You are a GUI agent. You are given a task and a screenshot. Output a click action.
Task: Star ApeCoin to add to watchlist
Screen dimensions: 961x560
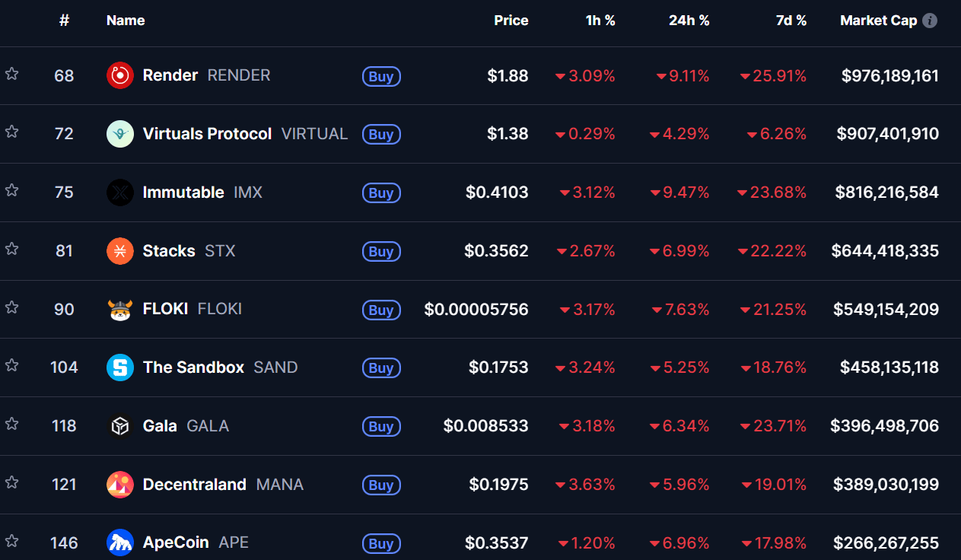coord(11,541)
